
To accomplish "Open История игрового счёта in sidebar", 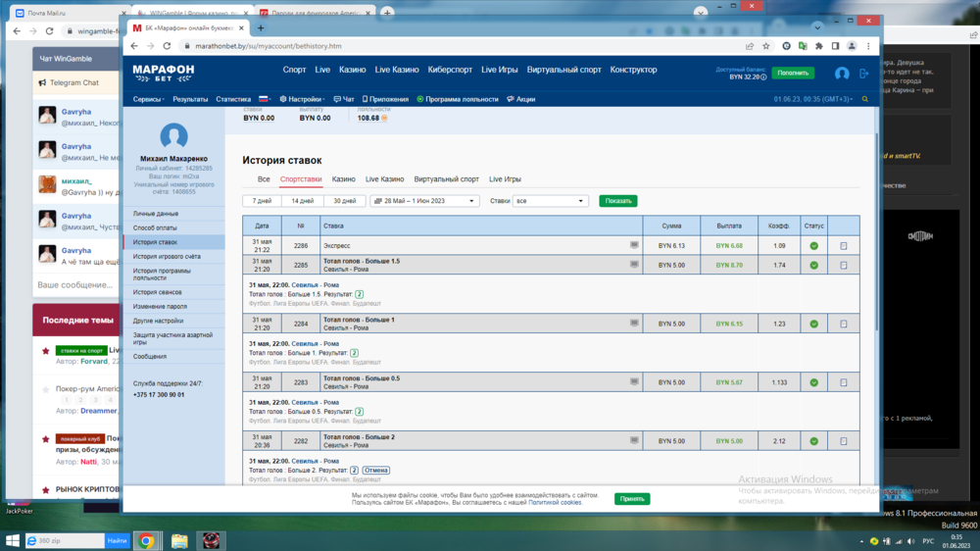I will (x=167, y=257).
